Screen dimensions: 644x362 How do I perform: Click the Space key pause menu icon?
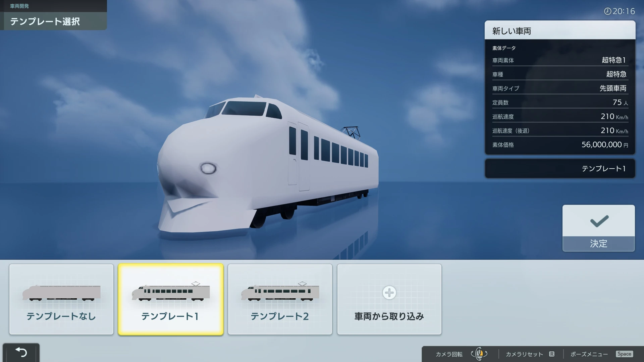pyautogui.click(x=624, y=354)
